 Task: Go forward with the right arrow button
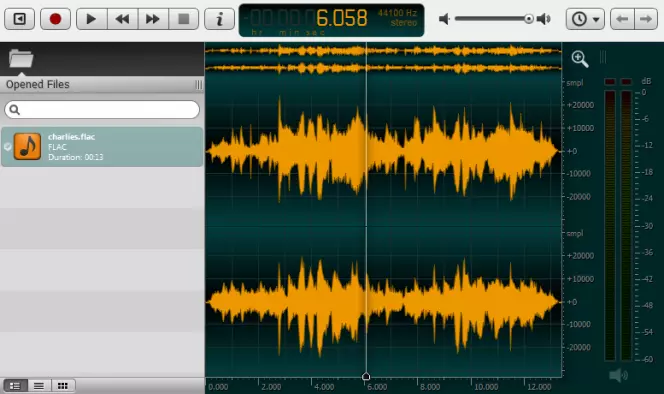click(x=646, y=19)
